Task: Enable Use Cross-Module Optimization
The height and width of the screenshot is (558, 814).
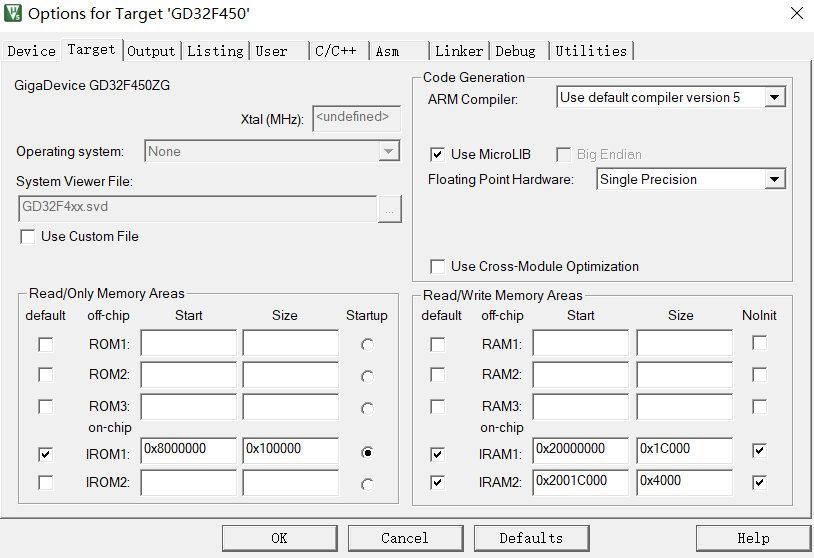Action: tap(437, 266)
